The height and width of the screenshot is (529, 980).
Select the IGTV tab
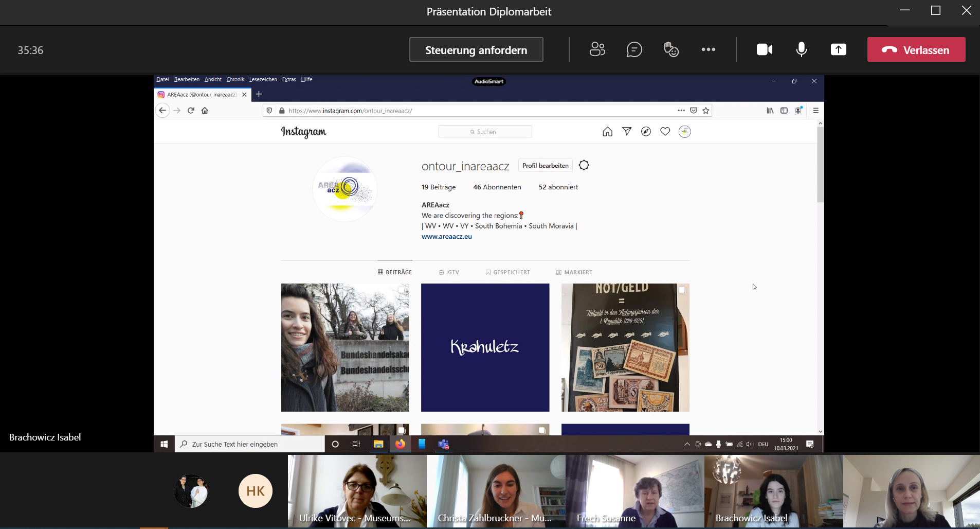(x=449, y=272)
